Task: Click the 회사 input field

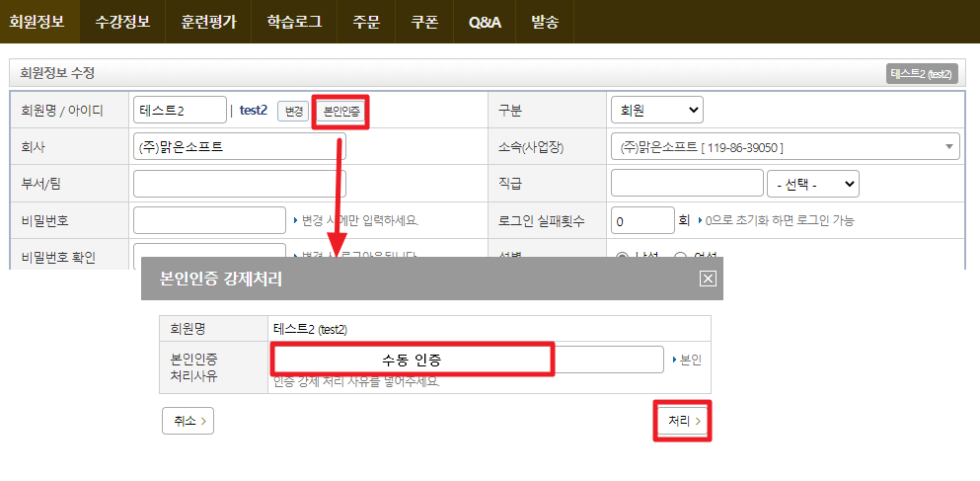Action: coord(239,147)
